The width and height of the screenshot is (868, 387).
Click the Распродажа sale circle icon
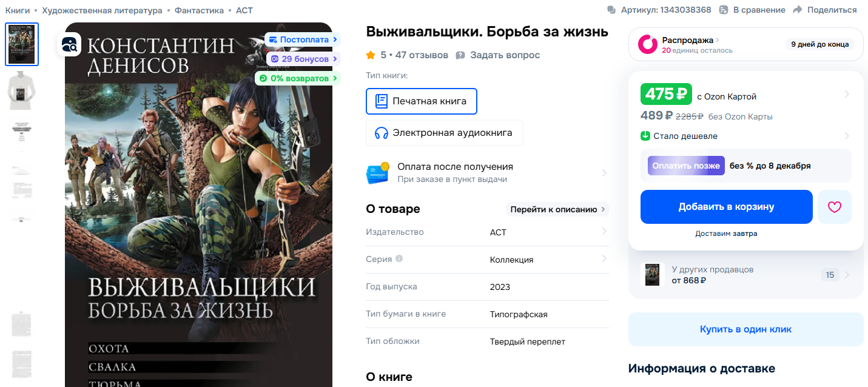(647, 44)
